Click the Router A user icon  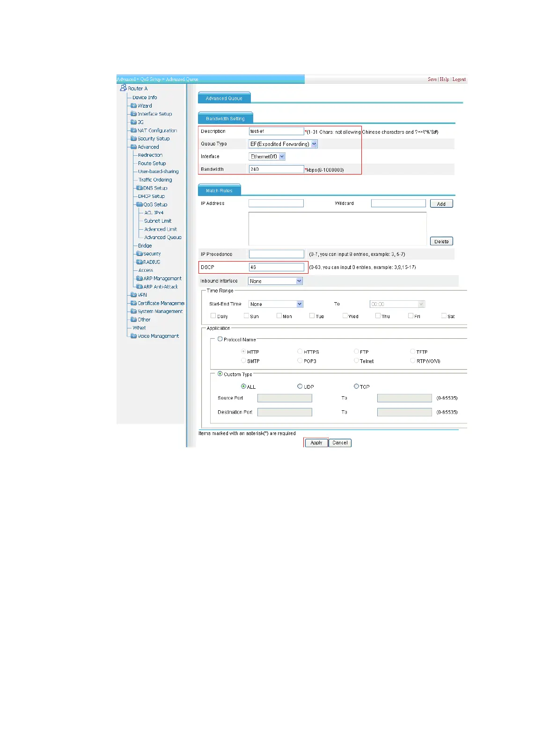coord(124,88)
